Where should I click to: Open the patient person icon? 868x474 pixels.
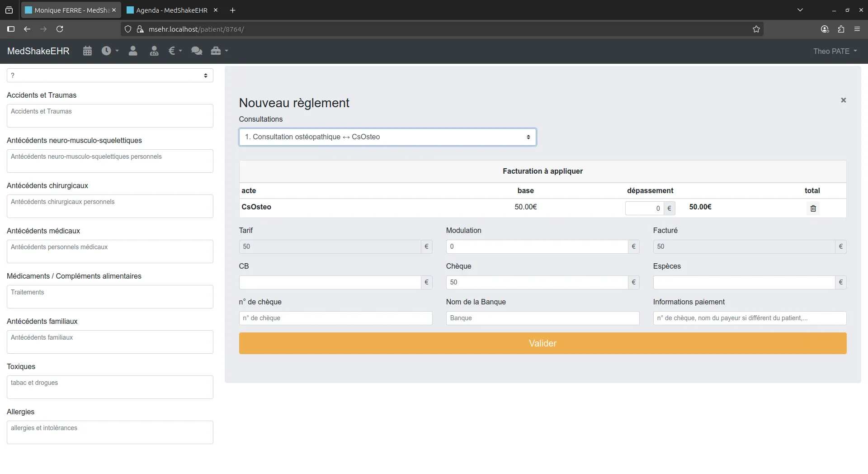pyautogui.click(x=132, y=51)
